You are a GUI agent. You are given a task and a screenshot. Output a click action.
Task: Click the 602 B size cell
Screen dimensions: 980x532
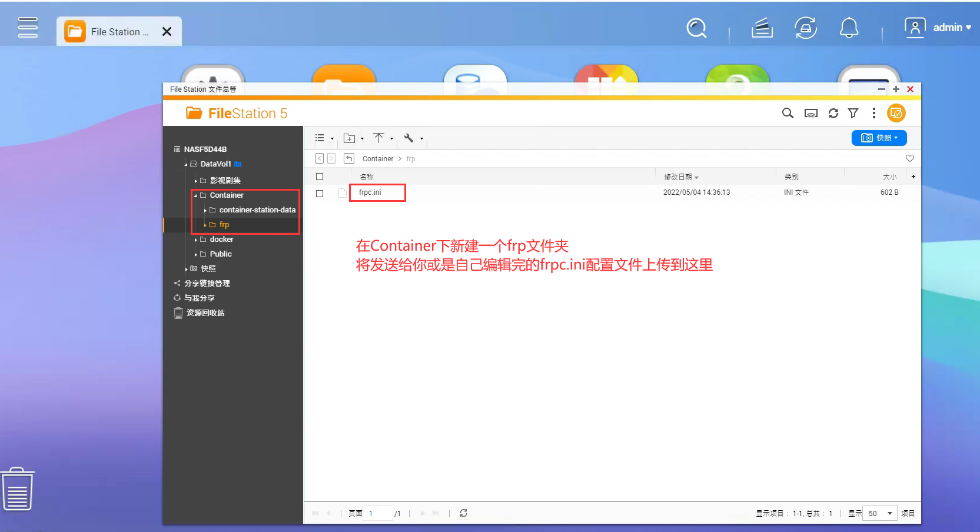point(889,192)
